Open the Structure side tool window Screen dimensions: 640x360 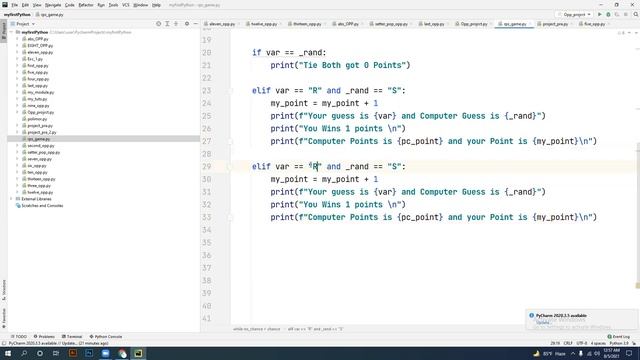3,290
